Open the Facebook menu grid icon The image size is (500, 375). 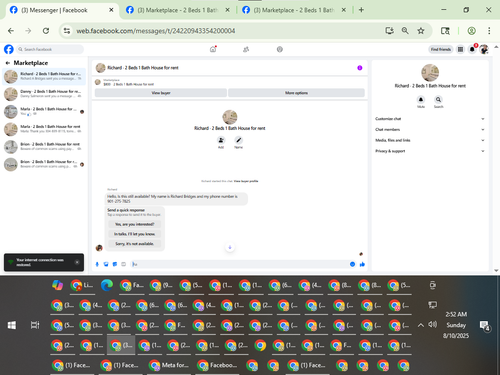[460, 49]
